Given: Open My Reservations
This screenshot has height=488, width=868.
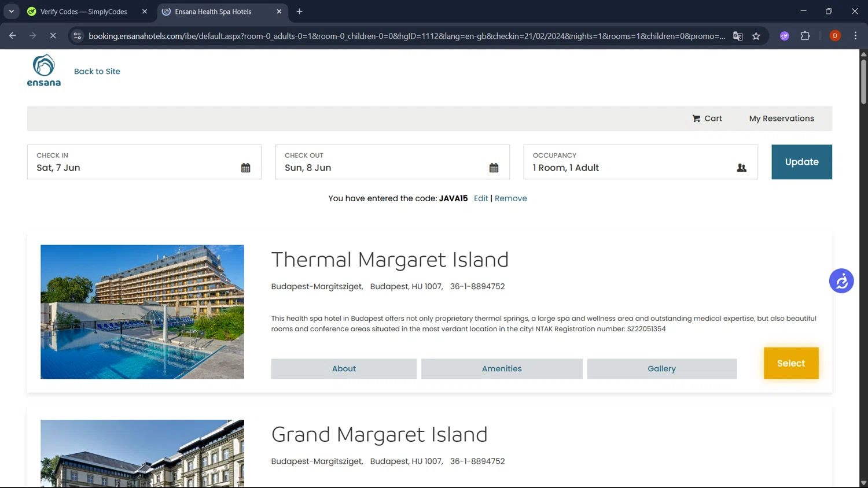Looking at the screenshot, I should (x=781, y=119).
